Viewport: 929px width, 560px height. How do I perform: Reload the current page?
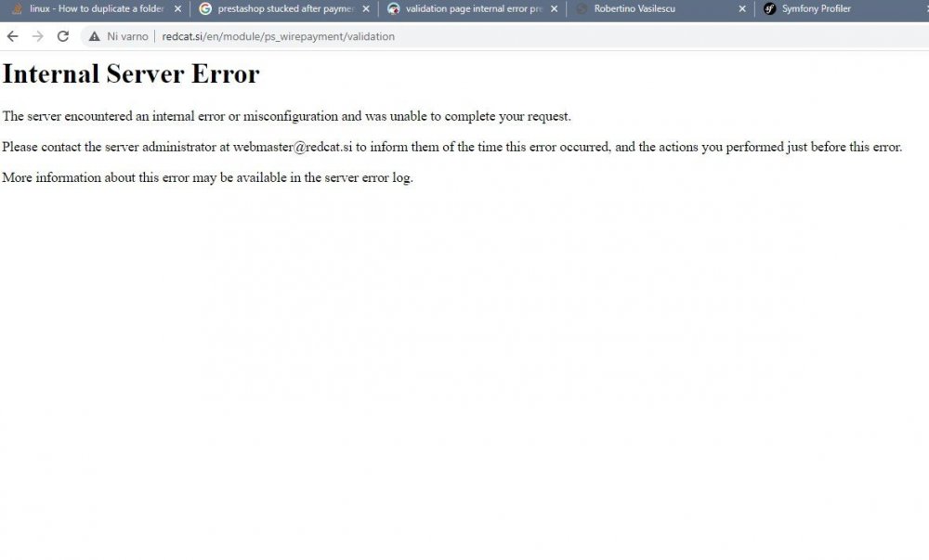tap(62, 36)
